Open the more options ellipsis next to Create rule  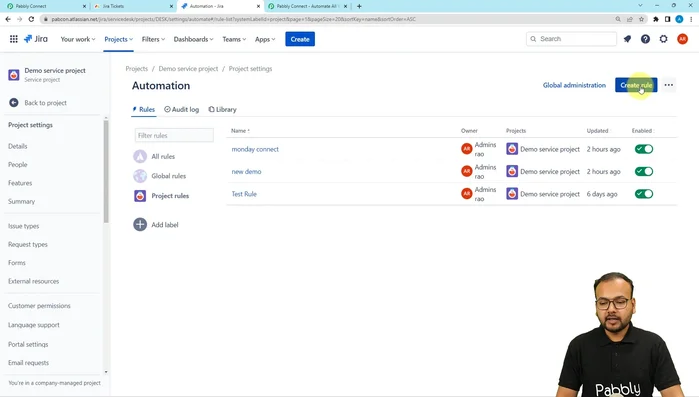[x=668, y=85]
